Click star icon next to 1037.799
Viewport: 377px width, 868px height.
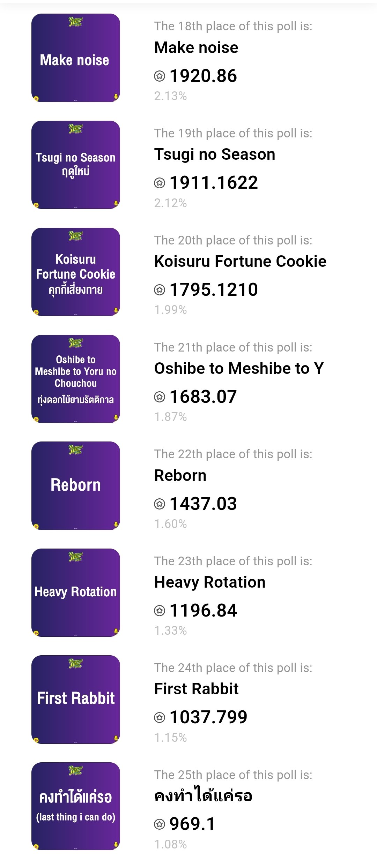[x=160, y=717]
